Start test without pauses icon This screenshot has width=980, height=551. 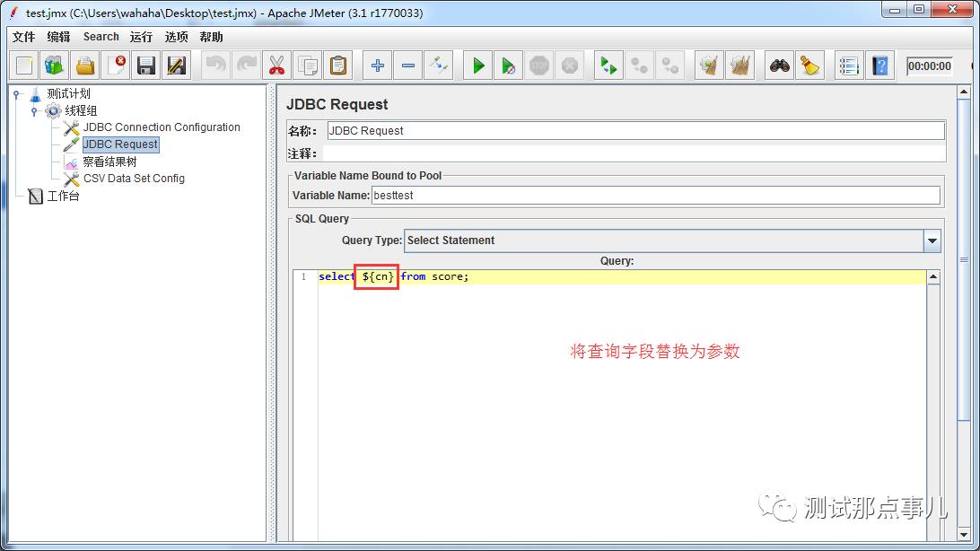pyautogui.click(x=509, y=66)
